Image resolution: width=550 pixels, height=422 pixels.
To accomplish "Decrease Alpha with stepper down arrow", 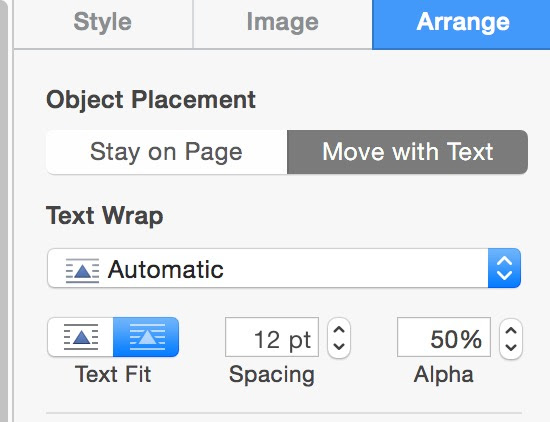I will [511, 348].
